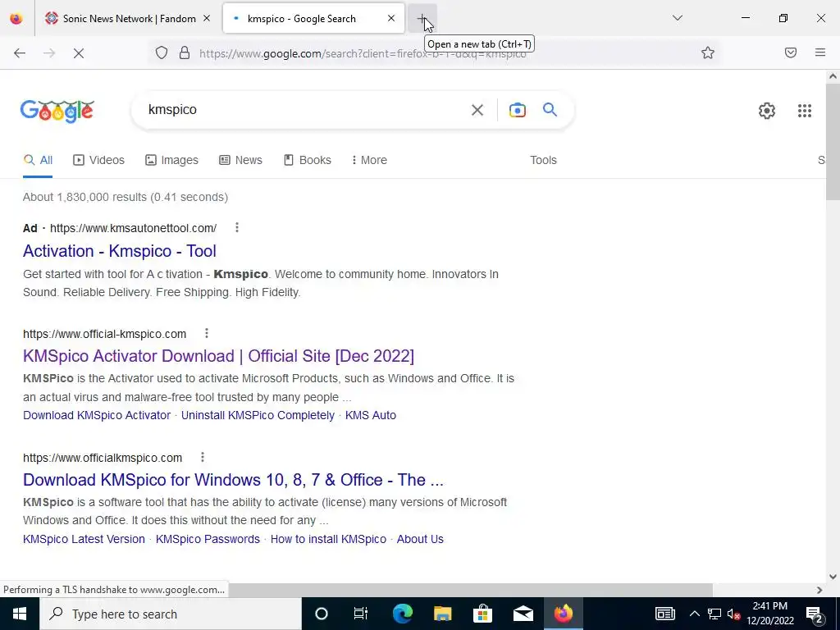The width and height of the screenshot is (840, 630).
Task: Open search Tools options
Action: (543, 160)
